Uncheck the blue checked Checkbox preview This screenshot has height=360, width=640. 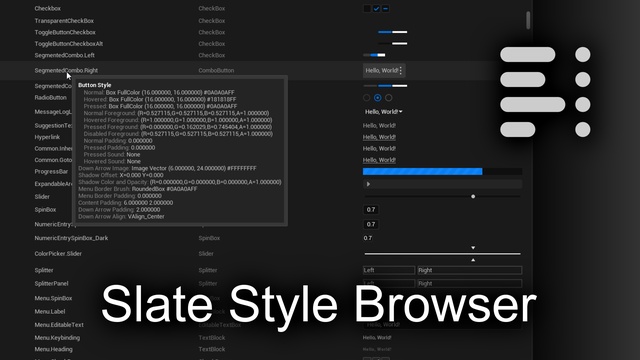tap(376, 8)
